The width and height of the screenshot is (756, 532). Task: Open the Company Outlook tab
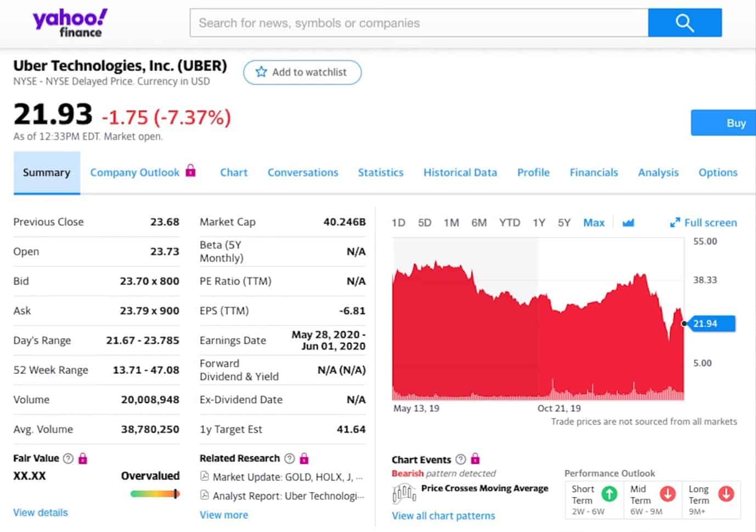pyautogui.click(x=134, y=172)
